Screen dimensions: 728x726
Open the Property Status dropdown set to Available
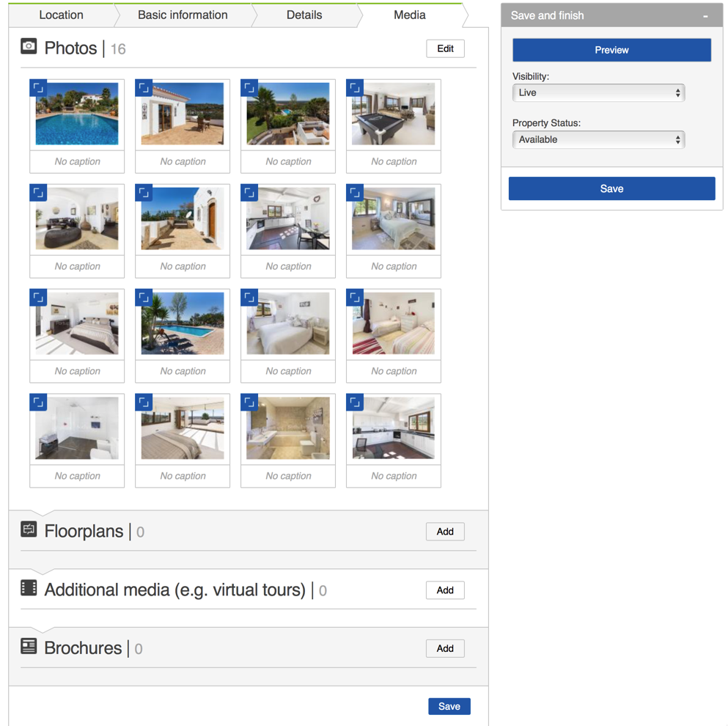598,139
